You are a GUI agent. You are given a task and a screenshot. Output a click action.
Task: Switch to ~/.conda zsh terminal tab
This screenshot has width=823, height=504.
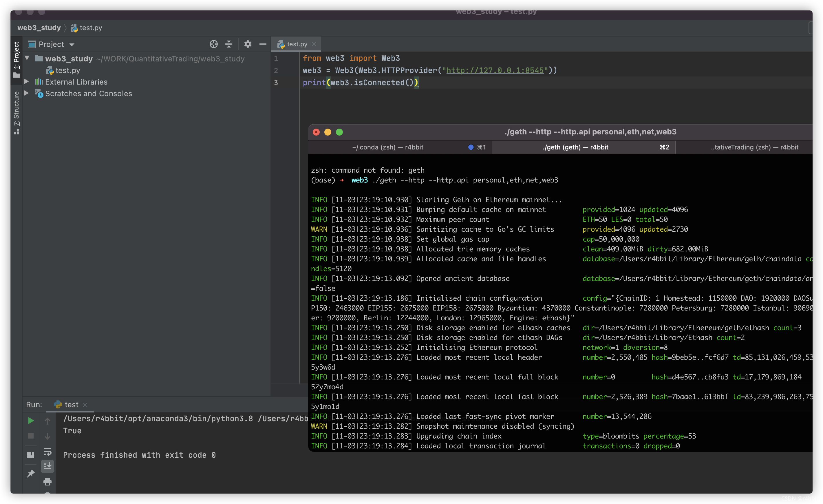[387, 147]
